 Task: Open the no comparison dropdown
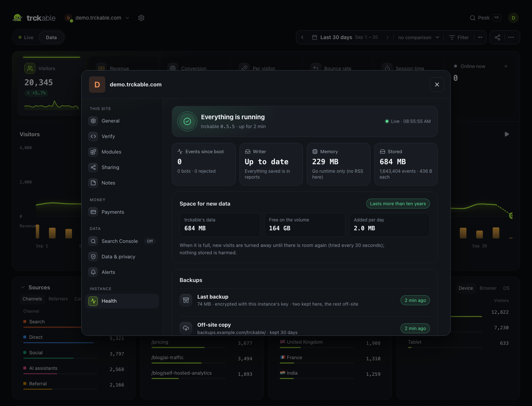(419, 37)
